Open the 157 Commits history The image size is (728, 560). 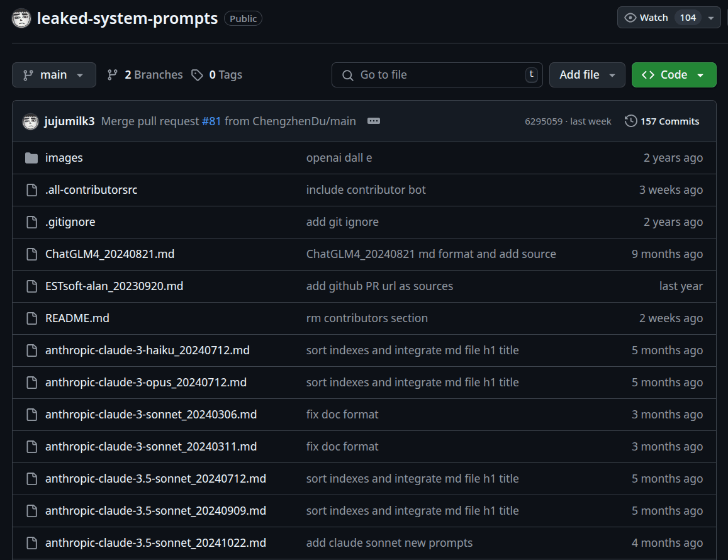click(661, 121)
